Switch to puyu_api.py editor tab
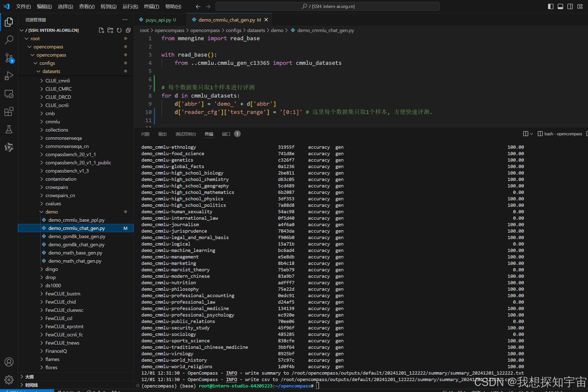Screen dimensions: 588x392 click(158, 20)
